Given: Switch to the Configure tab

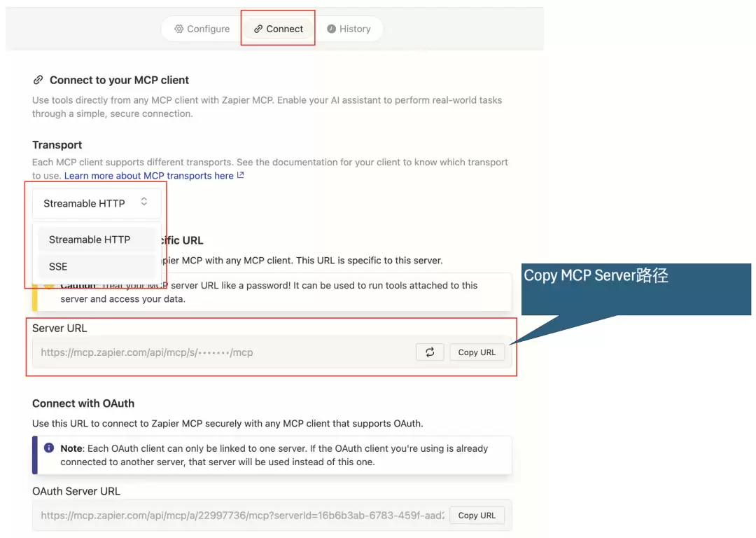Looking at the screenshot, I should click(202, 29).
